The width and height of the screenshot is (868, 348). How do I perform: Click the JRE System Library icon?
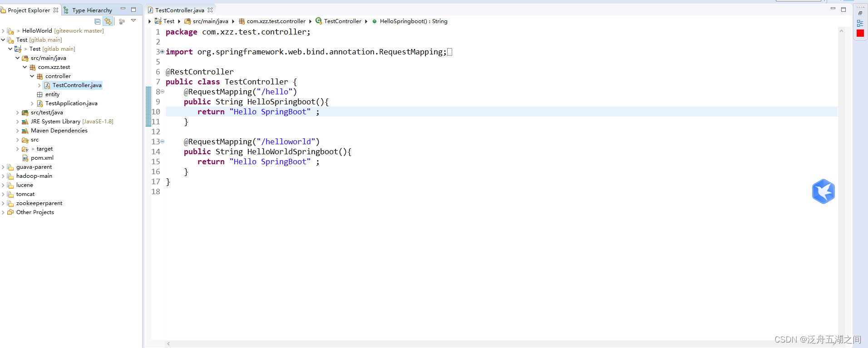click(x=25, y=122)
